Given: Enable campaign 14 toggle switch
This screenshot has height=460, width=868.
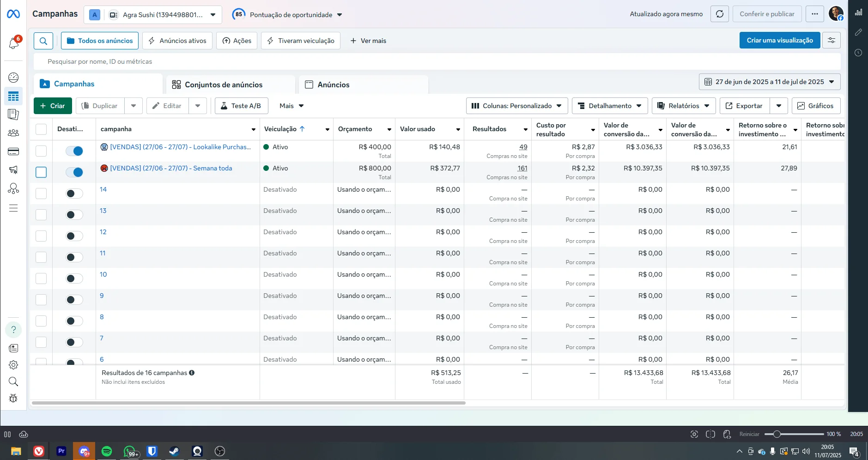Looking at the screenshot, I should coord(74,194).
